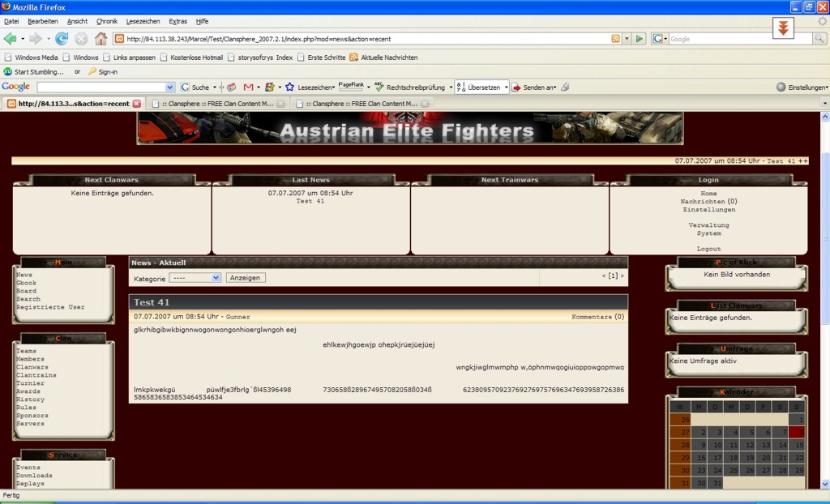Viewport: 830px width, 504px height.
Task: Click the Gunner author link
Action: (237, 317)
